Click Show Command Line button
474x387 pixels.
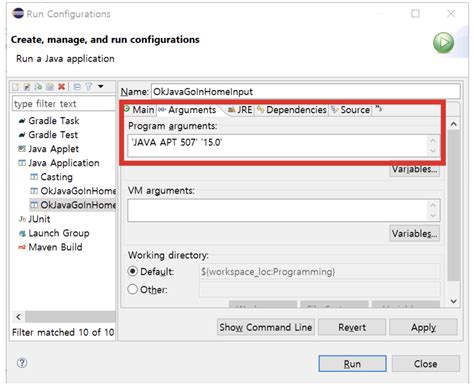[266, 327]
